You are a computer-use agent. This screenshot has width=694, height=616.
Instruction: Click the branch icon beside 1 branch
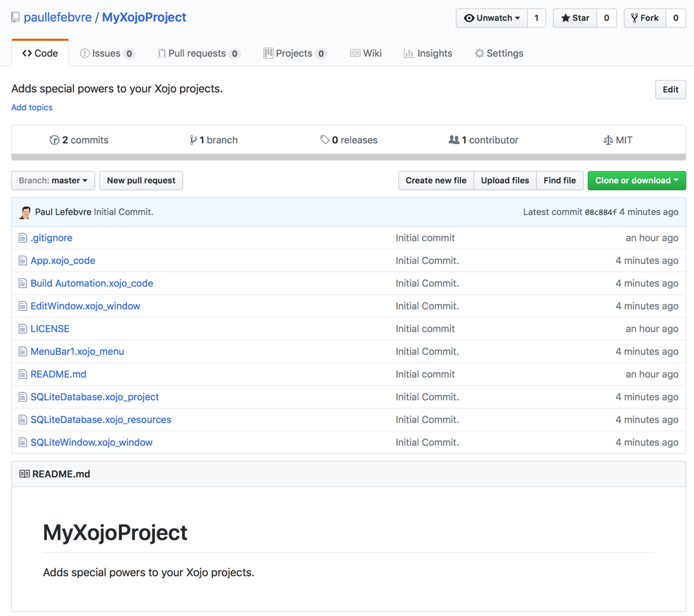[194, 140]
